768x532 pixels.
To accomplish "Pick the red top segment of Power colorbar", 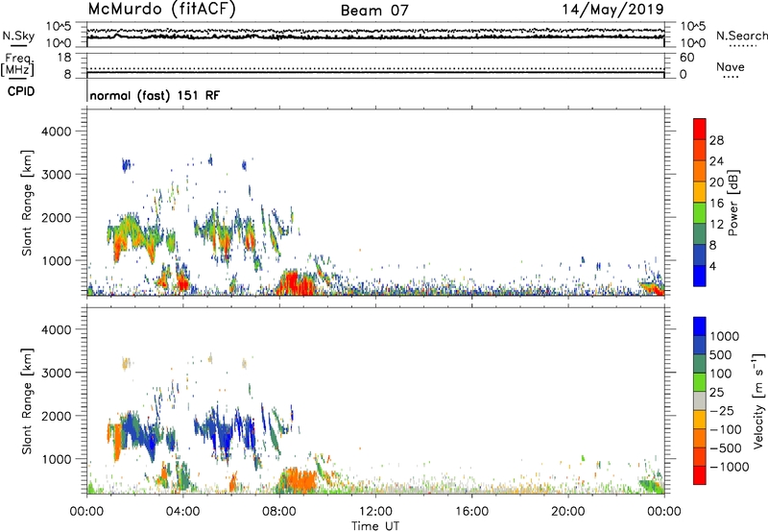I will 700,130.
